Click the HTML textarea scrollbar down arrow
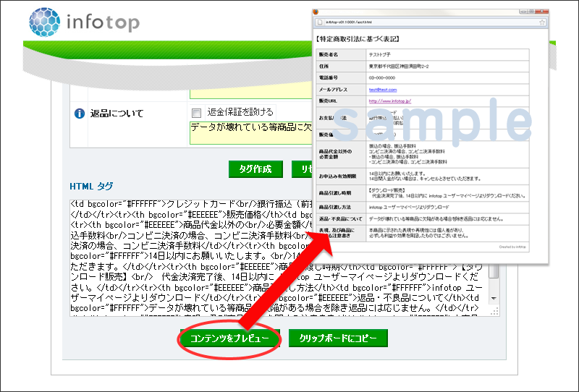 [x=494, y=298]
